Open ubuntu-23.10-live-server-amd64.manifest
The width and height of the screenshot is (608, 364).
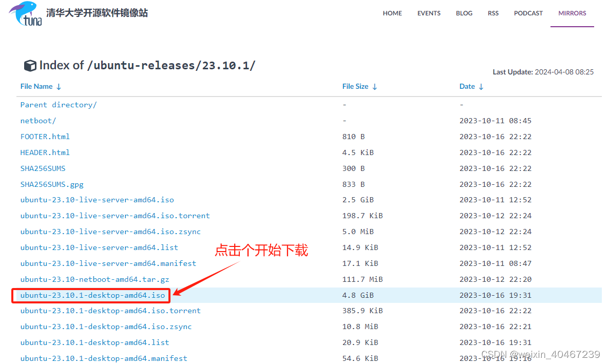pos(108,263)
